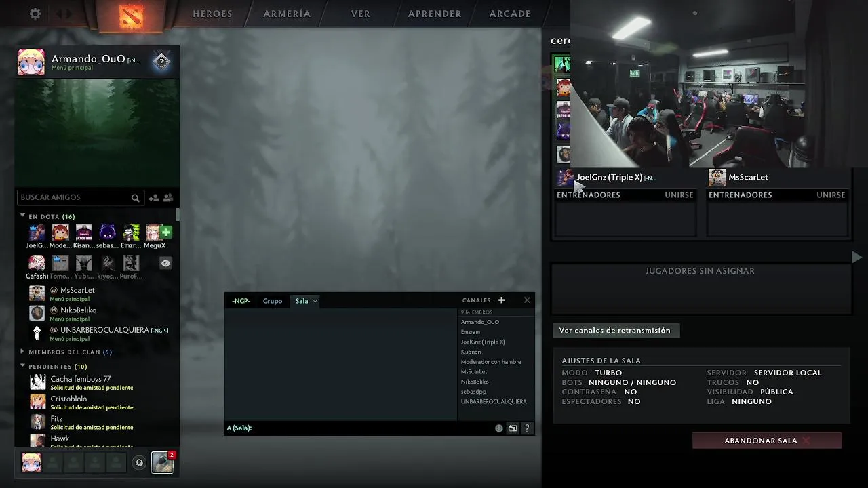The width and height of the screenshot is (868, 488).
Task: Click ABANDONAR SALA button
Action: (767, 441)
